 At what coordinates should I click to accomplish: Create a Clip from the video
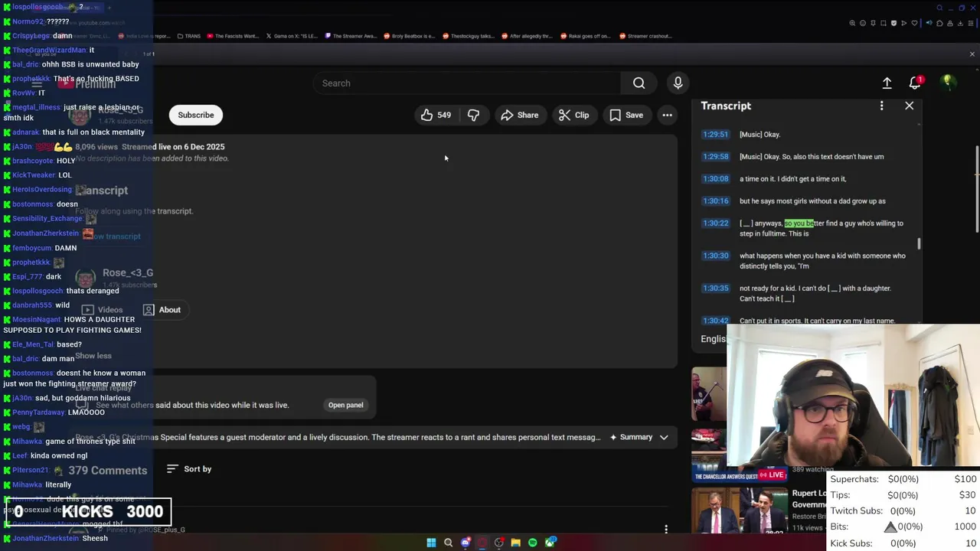[573, 115]
